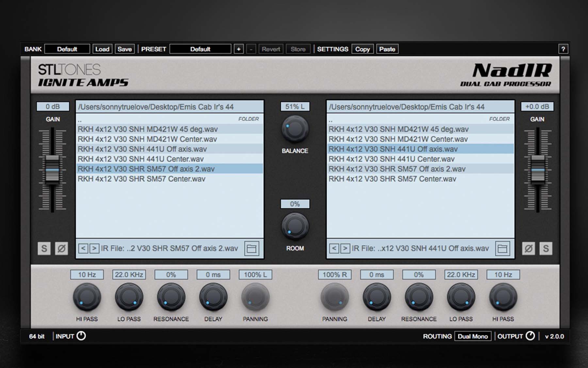Solo the right cab channel
The width and height of the screenshot is (588, 368).
[546, 249]
